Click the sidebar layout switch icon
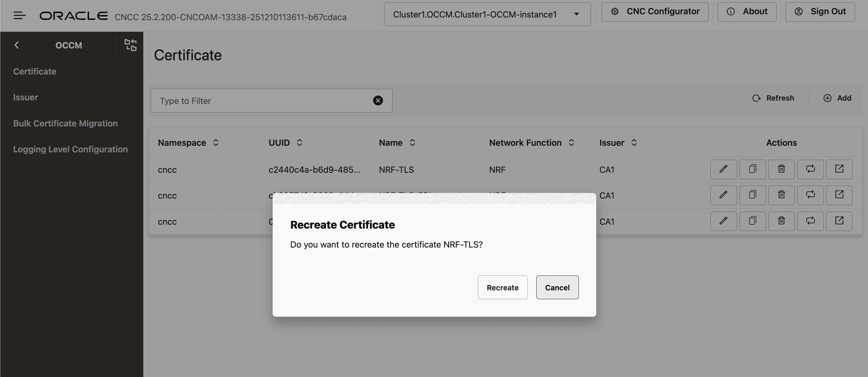This screenshot has width=868, height=377. coord(131,45)
